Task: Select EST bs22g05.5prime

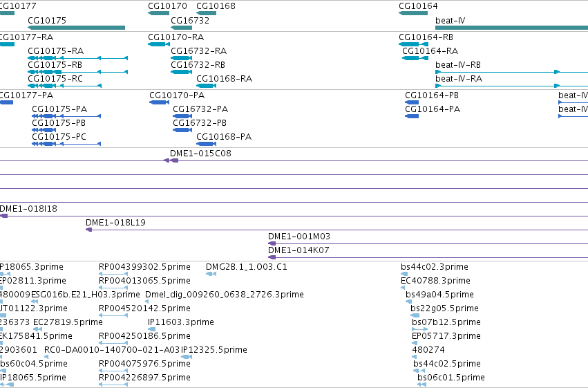Action: click(415, 315)
